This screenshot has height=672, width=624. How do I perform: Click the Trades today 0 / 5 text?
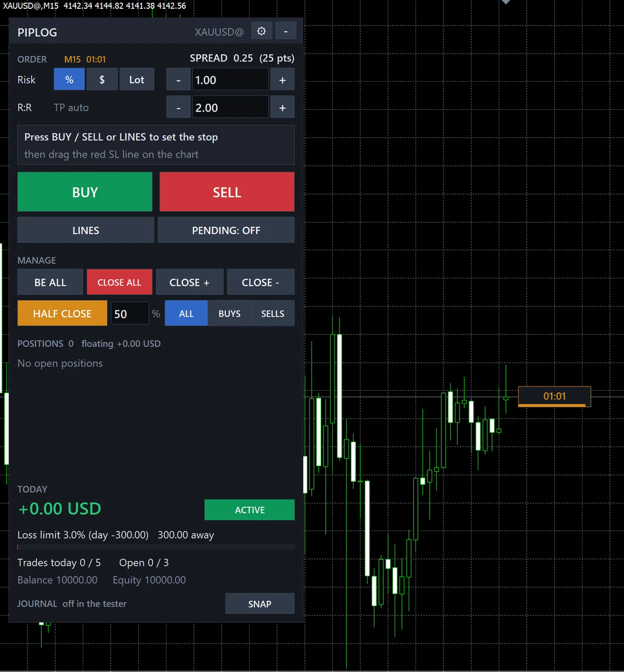(x=59, y=563)
